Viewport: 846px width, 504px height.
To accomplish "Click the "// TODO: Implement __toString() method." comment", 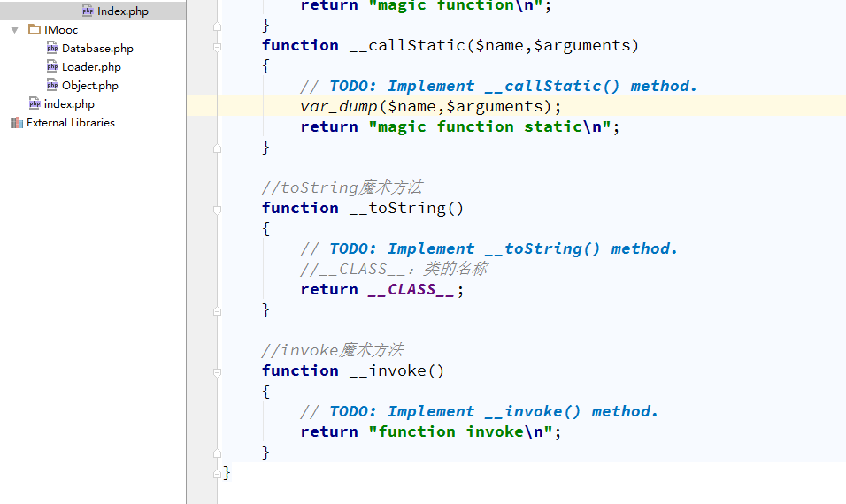I will pyautogui.click(x=488, y=249).
